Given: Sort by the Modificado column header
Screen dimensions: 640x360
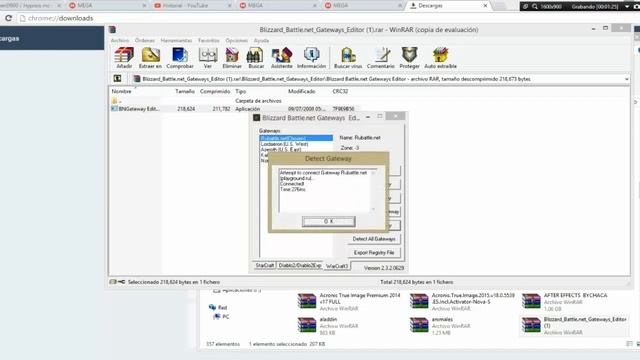Looking at the screenshot, I should pyautogui.click(x=302, y=91).
